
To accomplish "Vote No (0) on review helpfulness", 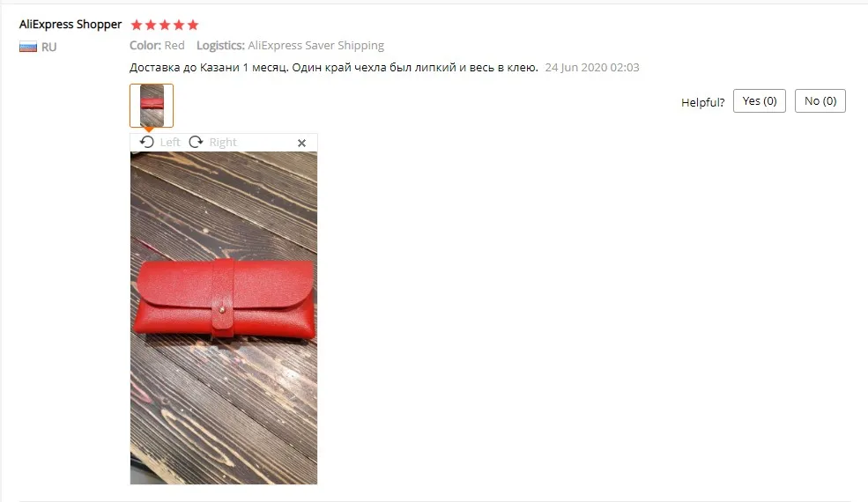I will click(x=820, y=100).
